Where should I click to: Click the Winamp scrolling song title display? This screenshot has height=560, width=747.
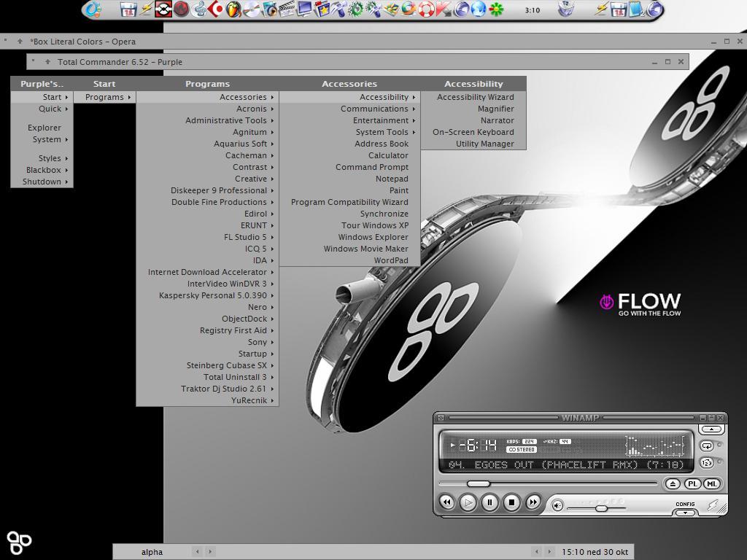(x=566, y=464)
